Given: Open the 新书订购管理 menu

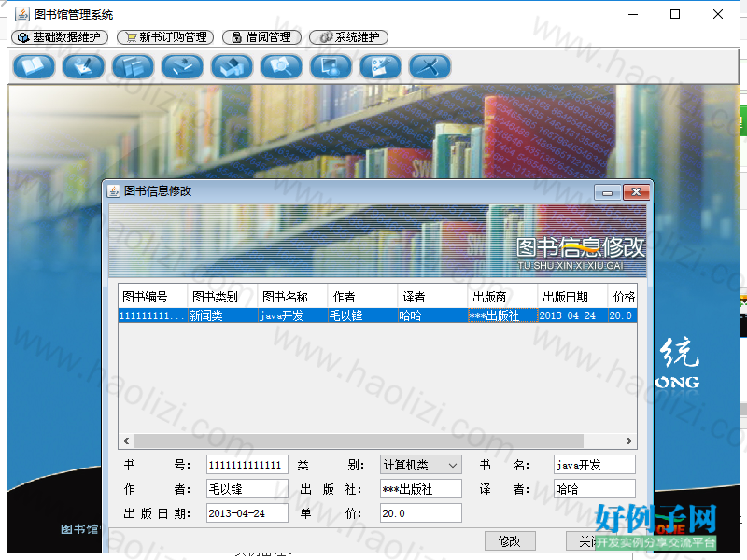Looking at the screenshot, I should click(x=165, y=37).
